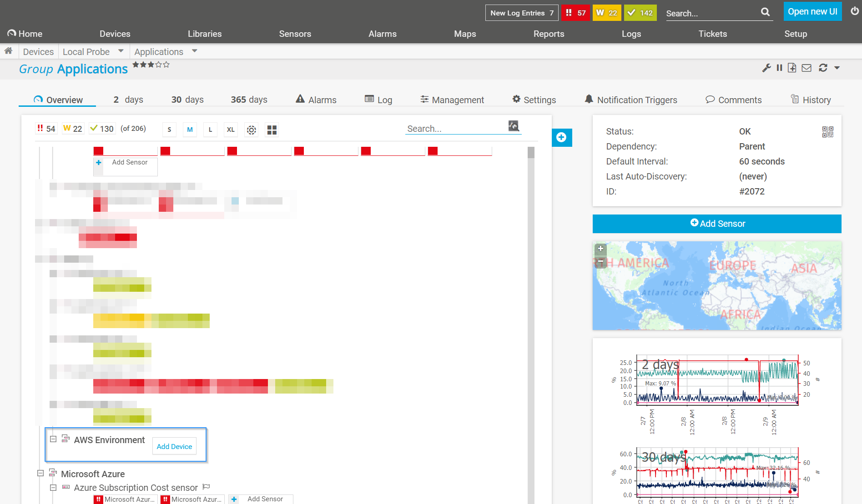The width and height of the screenshot is (862, 504).
Task: Click the wrench settings icon
Action: tap(766, 68)
